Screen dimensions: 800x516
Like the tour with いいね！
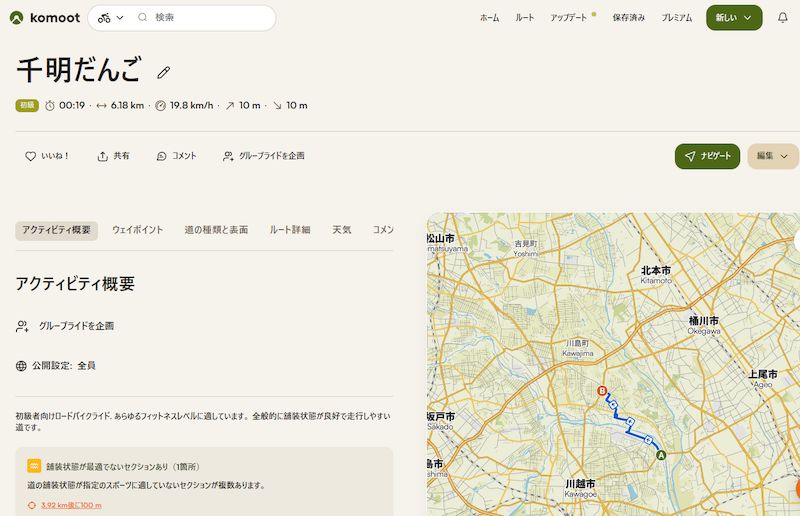coord(47,156)
